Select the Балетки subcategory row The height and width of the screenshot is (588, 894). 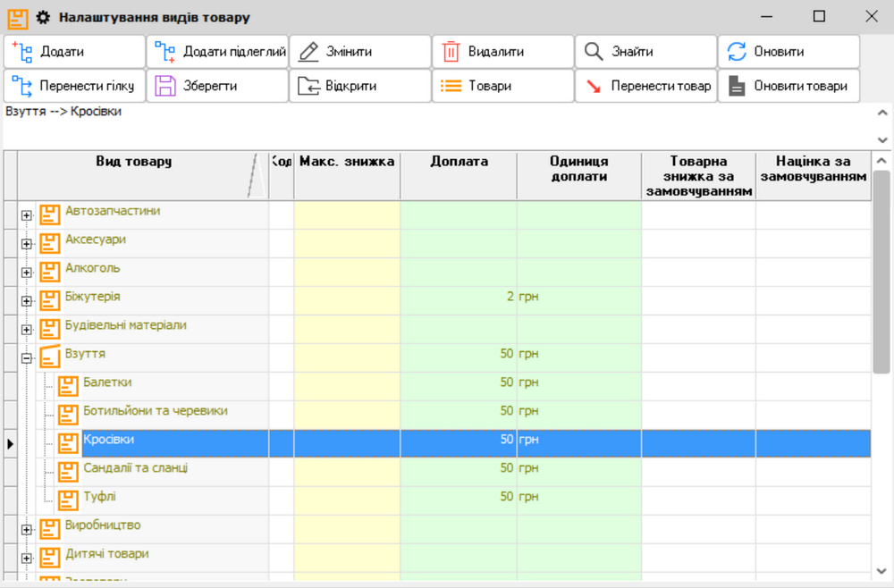107,382
